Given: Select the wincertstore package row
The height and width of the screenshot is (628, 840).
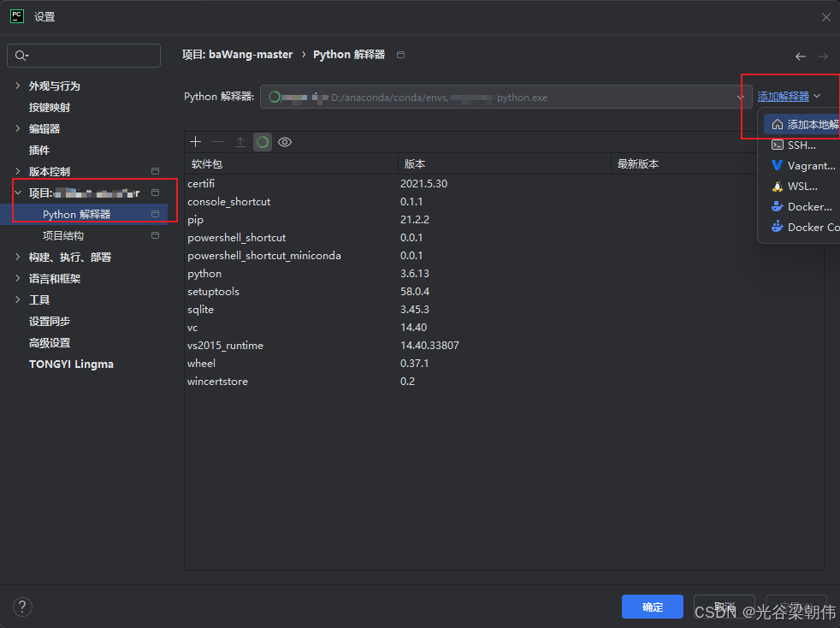Looking at the screenshot, I should click(504, 381).
